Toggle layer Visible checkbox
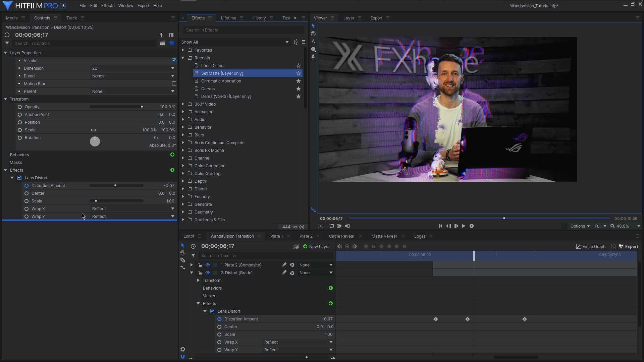This screenshot has width=644, height=362. coord(174,61)
